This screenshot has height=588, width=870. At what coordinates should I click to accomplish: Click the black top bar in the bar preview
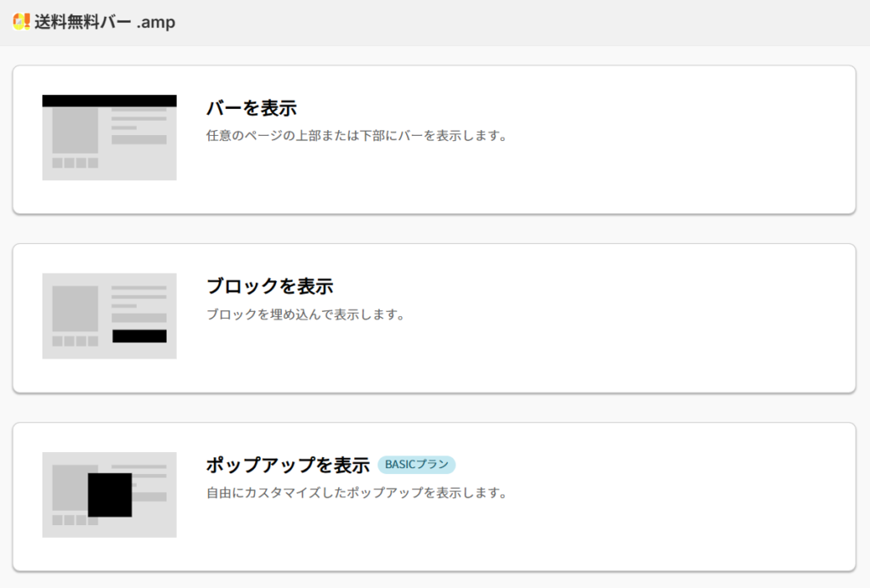click(110, 101)
